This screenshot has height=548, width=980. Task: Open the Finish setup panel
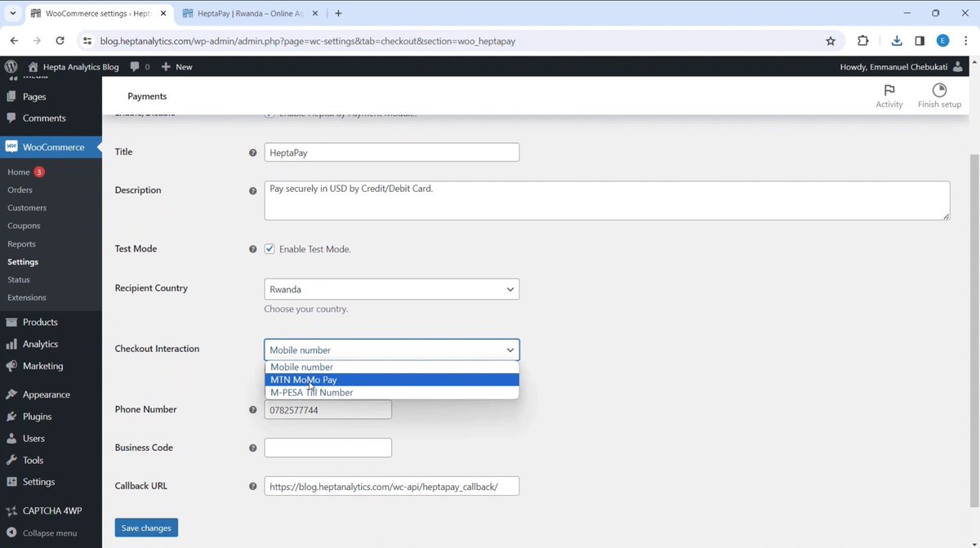(939, 96)
